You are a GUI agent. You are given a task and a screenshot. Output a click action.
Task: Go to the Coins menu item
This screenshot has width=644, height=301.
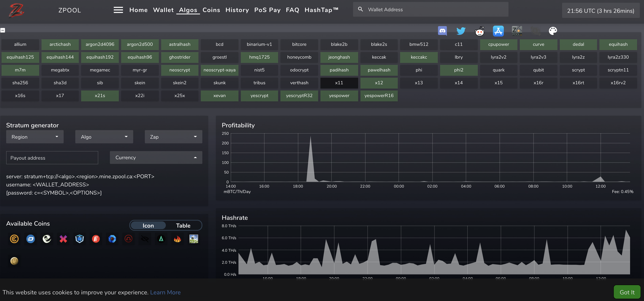pyautogui.click(x=211, y=10)
